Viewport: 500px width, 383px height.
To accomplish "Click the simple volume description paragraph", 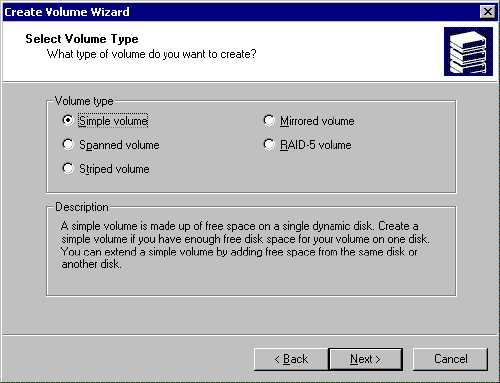I will (245, 245).
